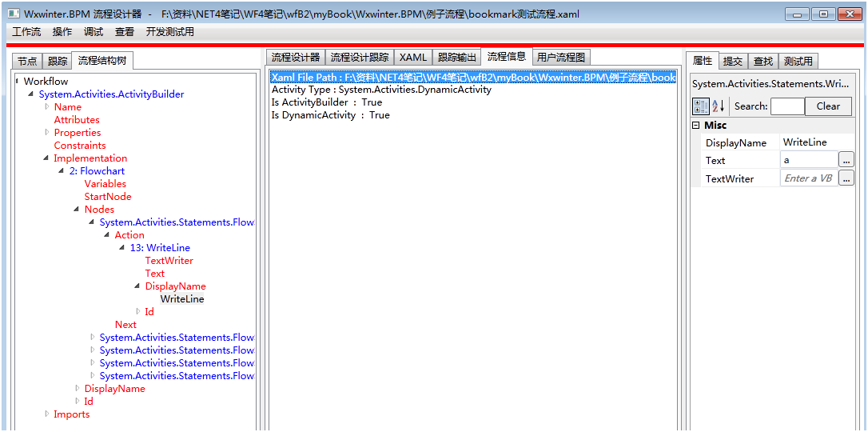Image resolution: width=868 pixels, height=432 pixels.
Task: Select the StartNode tree item
Action: 108,197
